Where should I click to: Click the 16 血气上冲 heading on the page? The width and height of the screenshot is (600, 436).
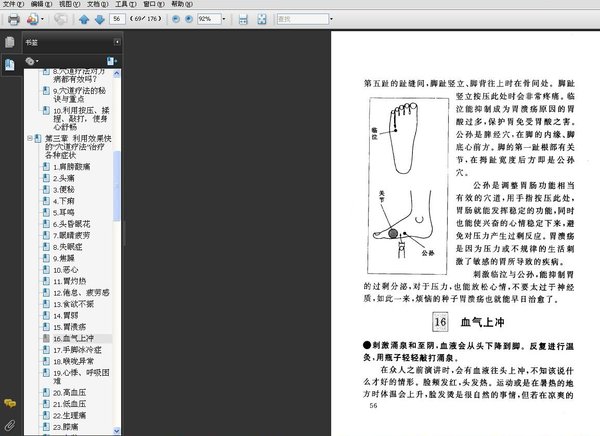point(468,322)
